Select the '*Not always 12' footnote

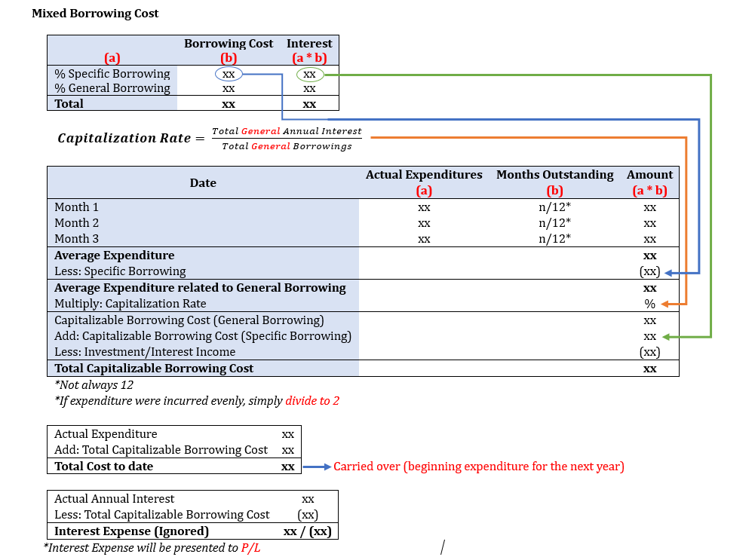pyautogui.click(x=94, y=385)
